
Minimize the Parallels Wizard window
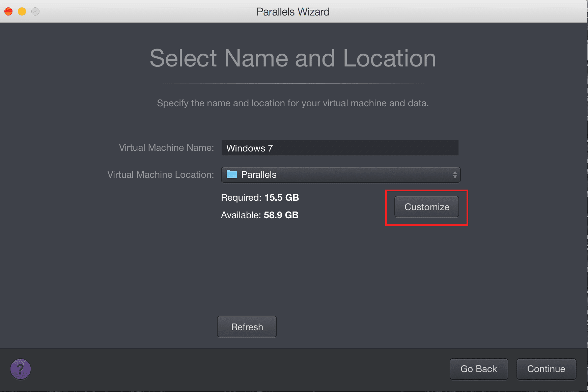tap(22, 11)
